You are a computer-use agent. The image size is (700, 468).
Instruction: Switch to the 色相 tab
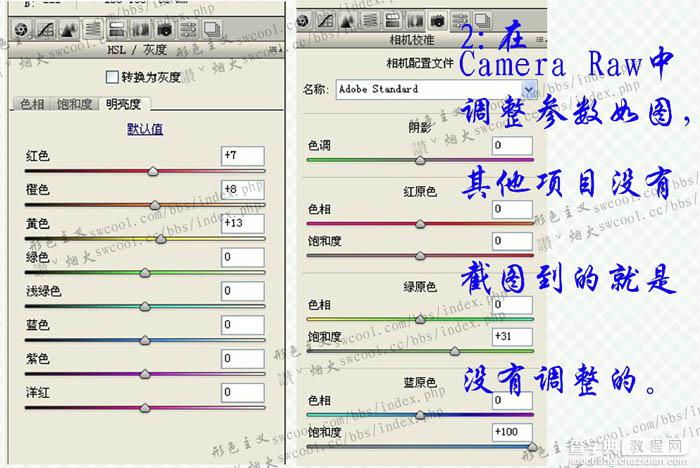point(32,104)
